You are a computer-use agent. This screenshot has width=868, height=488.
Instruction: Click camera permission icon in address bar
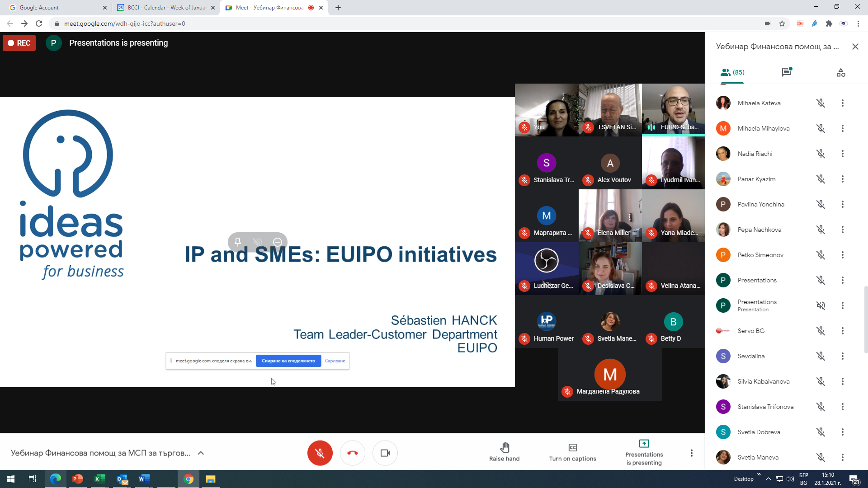[768, 23]
